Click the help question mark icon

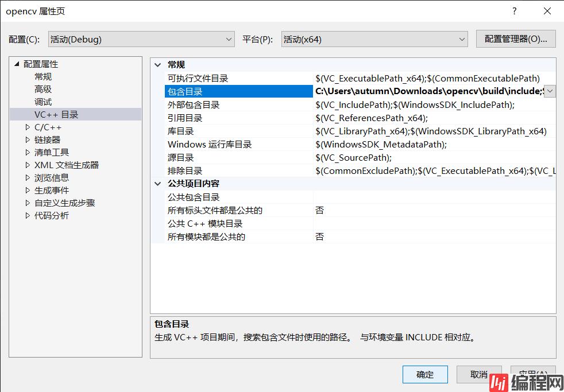pyautogui.click(x=515, y=11)
